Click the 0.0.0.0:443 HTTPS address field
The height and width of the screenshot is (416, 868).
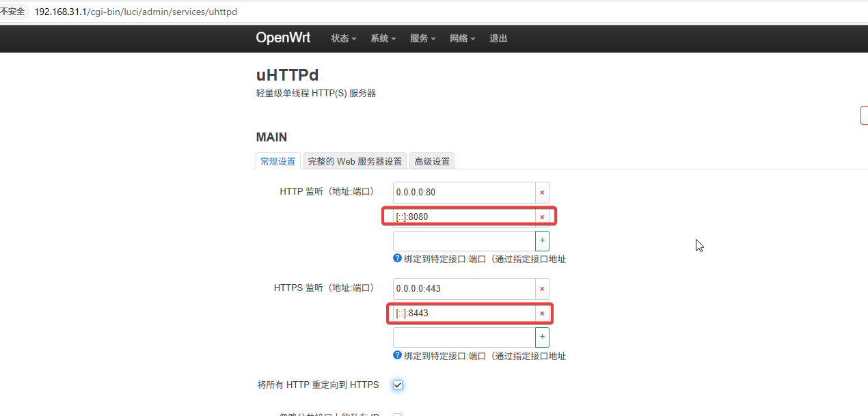[464, 289]
